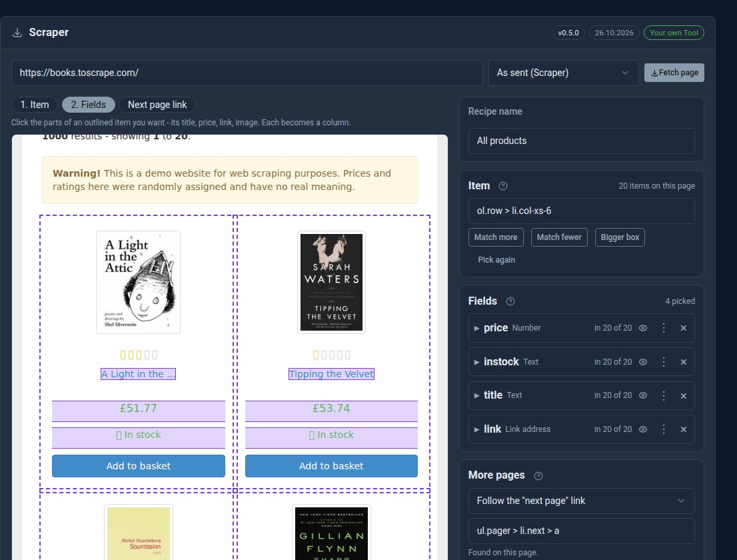The image size is (737, 560).
Task: Click the Recipe name input 'All products'
Action: [x=582, y=141]
